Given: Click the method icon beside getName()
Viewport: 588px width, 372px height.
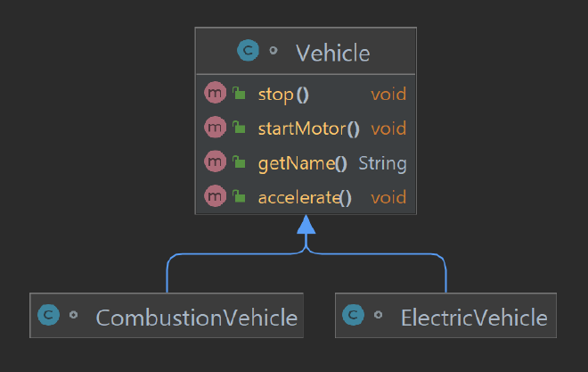Looking at the screenshot, I should pyautogui.click(x=216, y=161).
